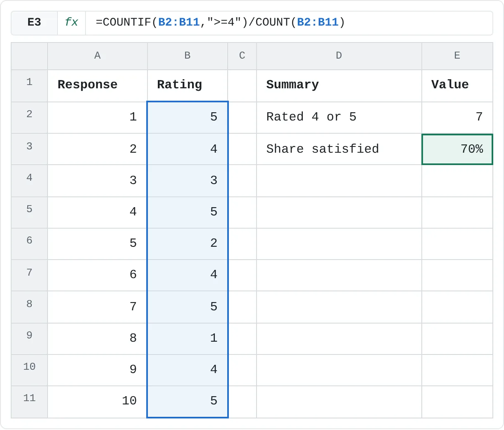Select column B header

coord(188,56)
